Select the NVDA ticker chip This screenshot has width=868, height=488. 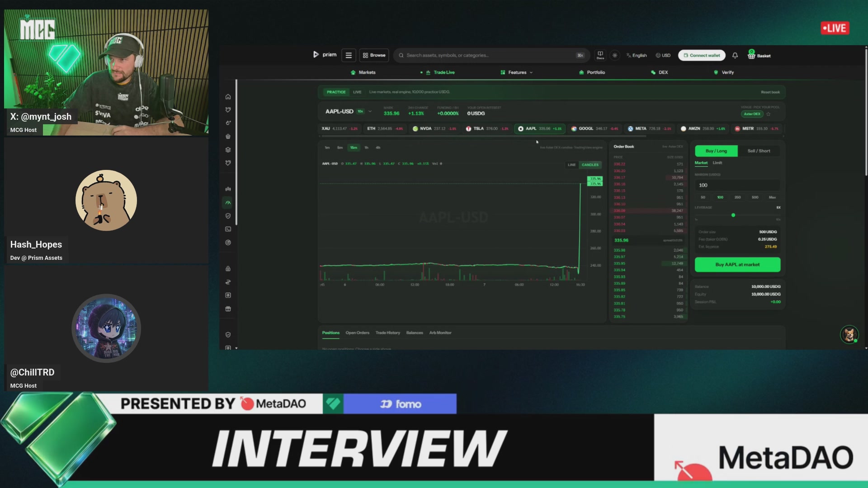(x=434, y=129)
